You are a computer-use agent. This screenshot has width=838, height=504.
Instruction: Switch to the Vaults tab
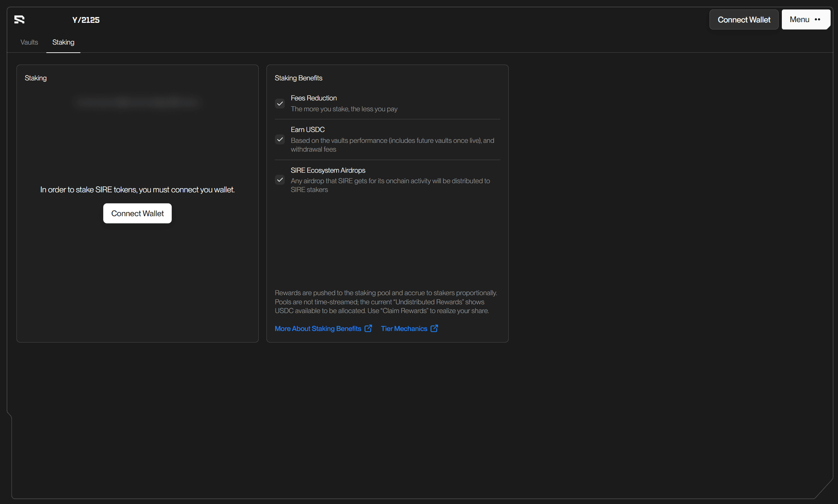[x=29, y=42]
